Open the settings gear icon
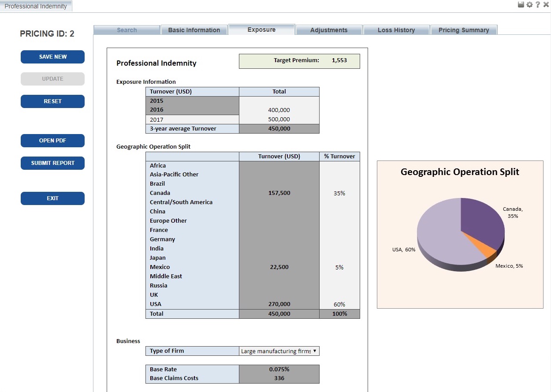Screen dimensions: 551x392 (529, 4)
